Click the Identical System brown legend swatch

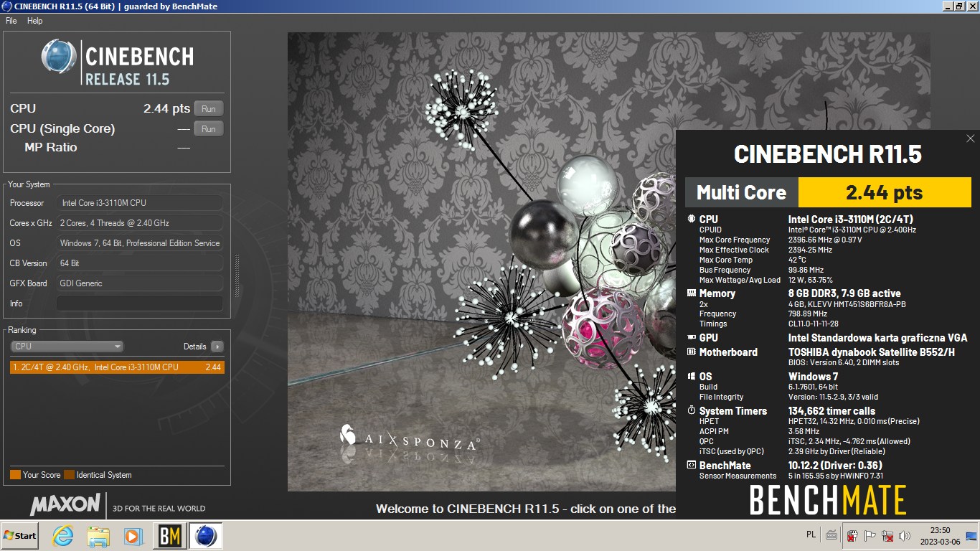point(69,475)
